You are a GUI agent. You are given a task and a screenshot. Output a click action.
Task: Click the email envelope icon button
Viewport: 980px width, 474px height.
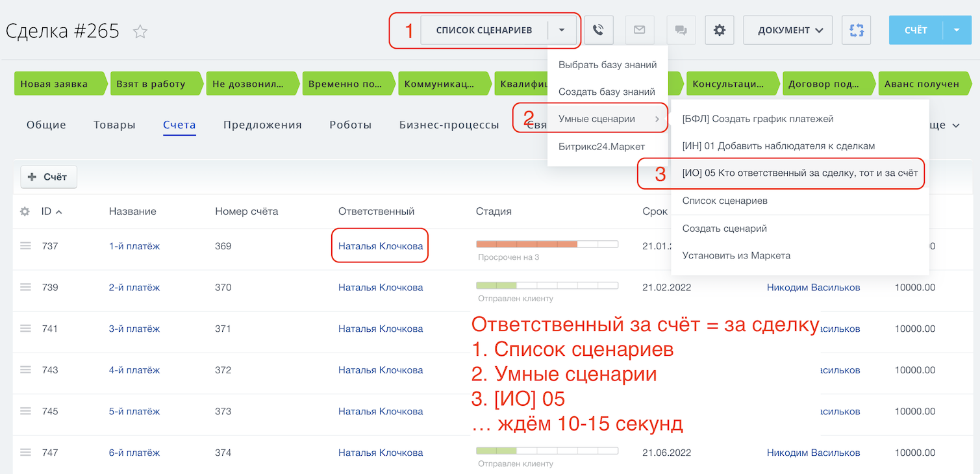tap(639, 30)
